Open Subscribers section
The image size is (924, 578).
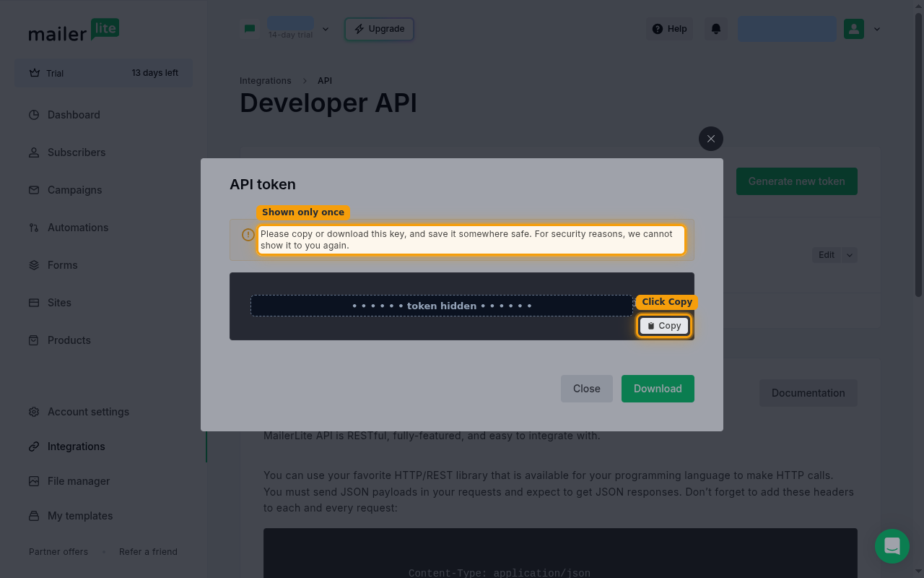77,152
